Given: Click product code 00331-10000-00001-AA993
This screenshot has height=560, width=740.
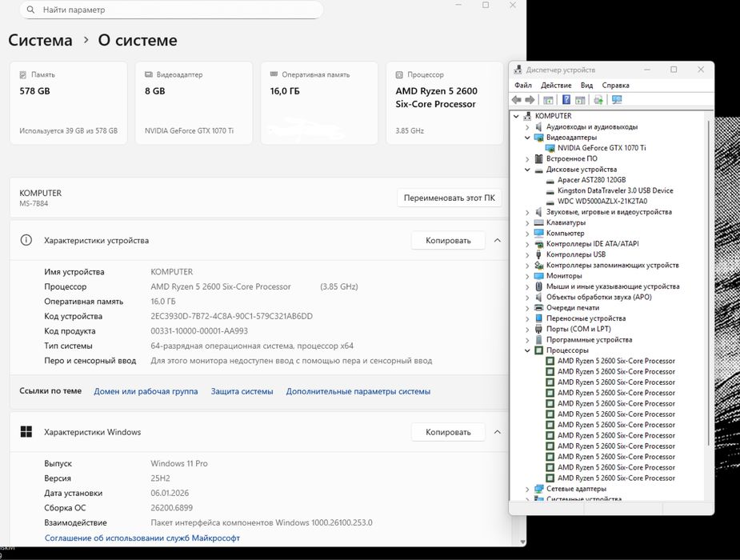Looking at the screenshot, I should (199, 331).
